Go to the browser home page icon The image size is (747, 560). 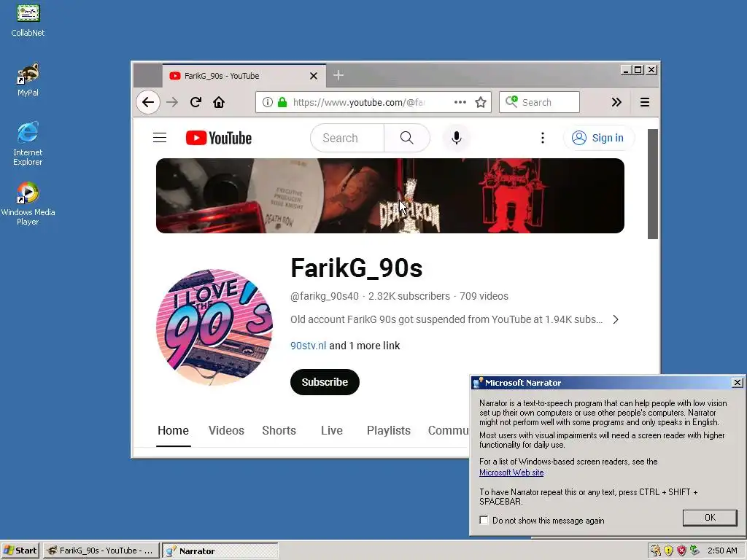pos(219,102)
